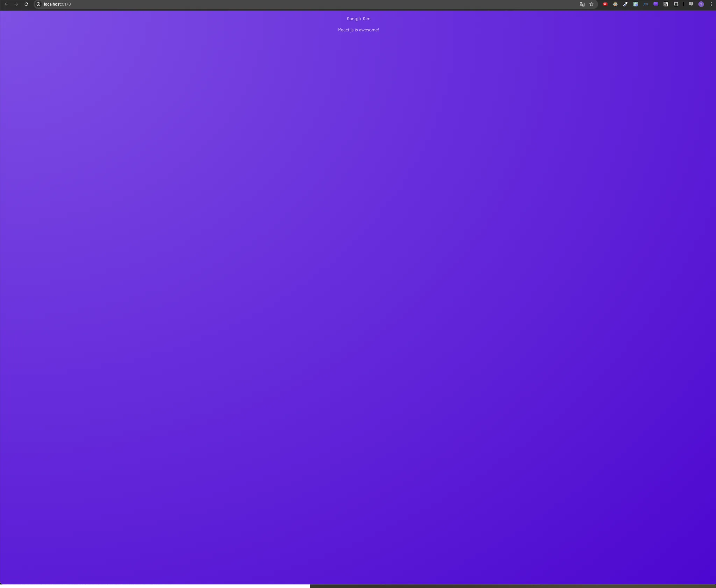Click the React.js is awesome! text
Viewport: 716px width, 588px height.
(358, 30)
